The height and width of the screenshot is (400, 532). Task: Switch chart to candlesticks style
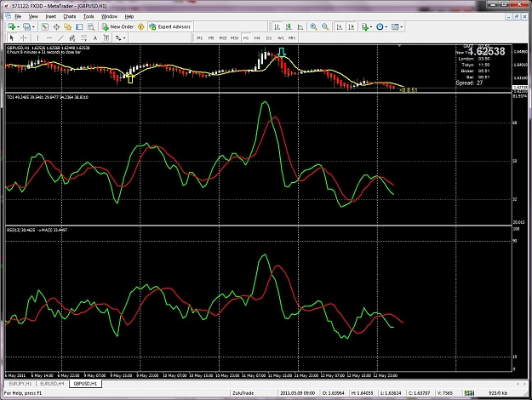[x=289, y=26]
